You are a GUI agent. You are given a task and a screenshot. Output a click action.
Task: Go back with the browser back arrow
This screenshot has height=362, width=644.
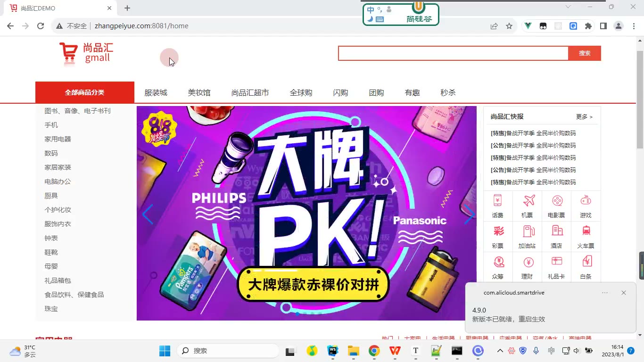pyautogui.click(x=10, y=26)
